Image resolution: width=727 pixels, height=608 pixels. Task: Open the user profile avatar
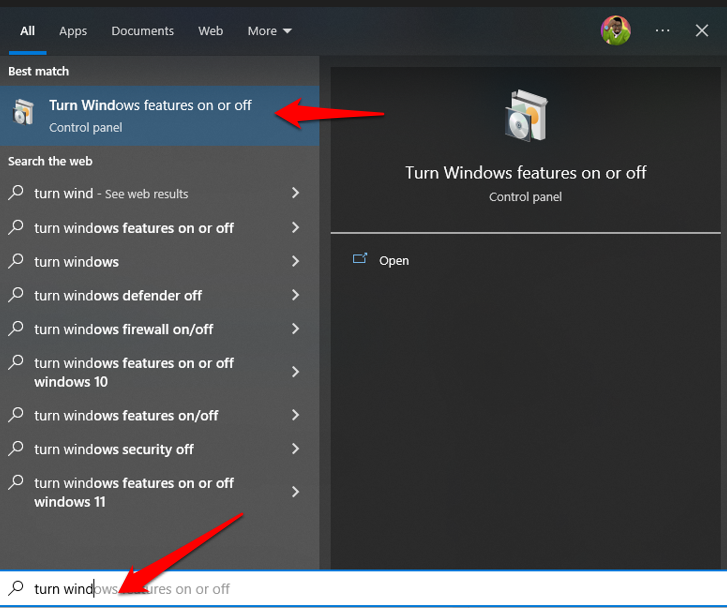pos(615,31)
